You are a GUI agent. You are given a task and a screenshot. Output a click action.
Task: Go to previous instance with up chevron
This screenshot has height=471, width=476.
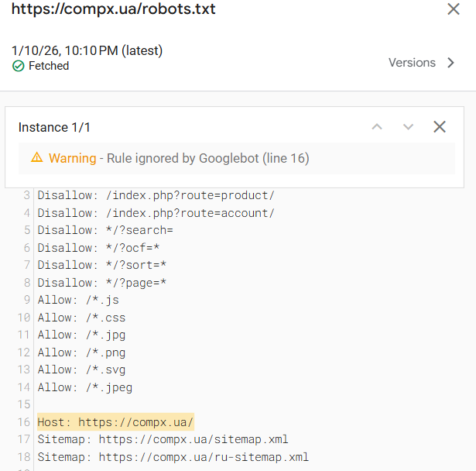[x=377, y=127]
